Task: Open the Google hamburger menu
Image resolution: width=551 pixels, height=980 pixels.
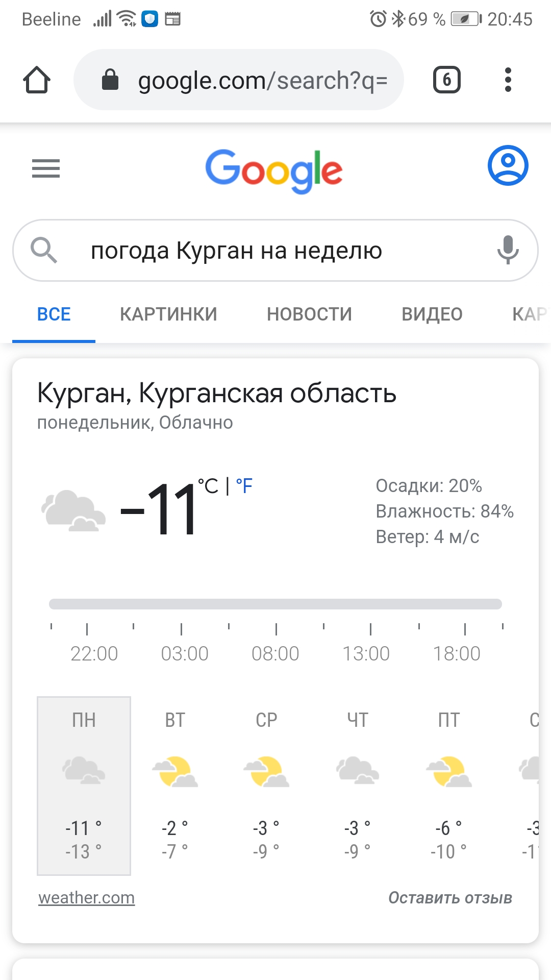Action: (46, 168)
